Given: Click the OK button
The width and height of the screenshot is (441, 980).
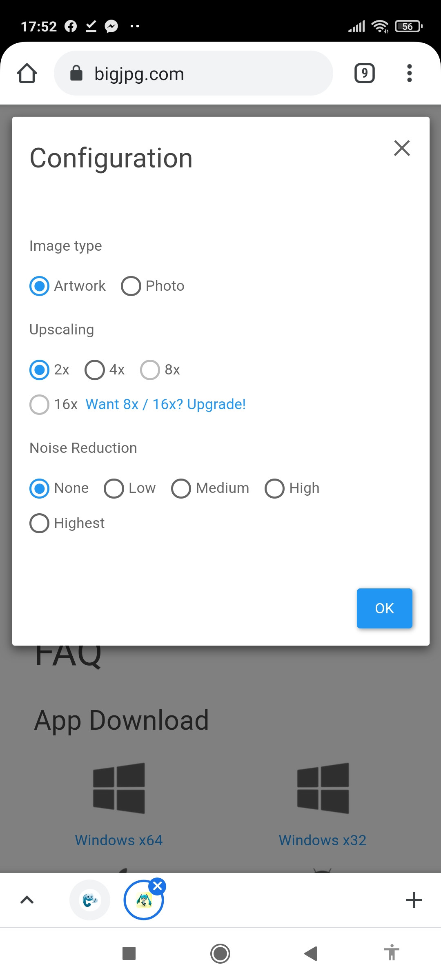Looking at the screenshot, I should tap(384, 608).
